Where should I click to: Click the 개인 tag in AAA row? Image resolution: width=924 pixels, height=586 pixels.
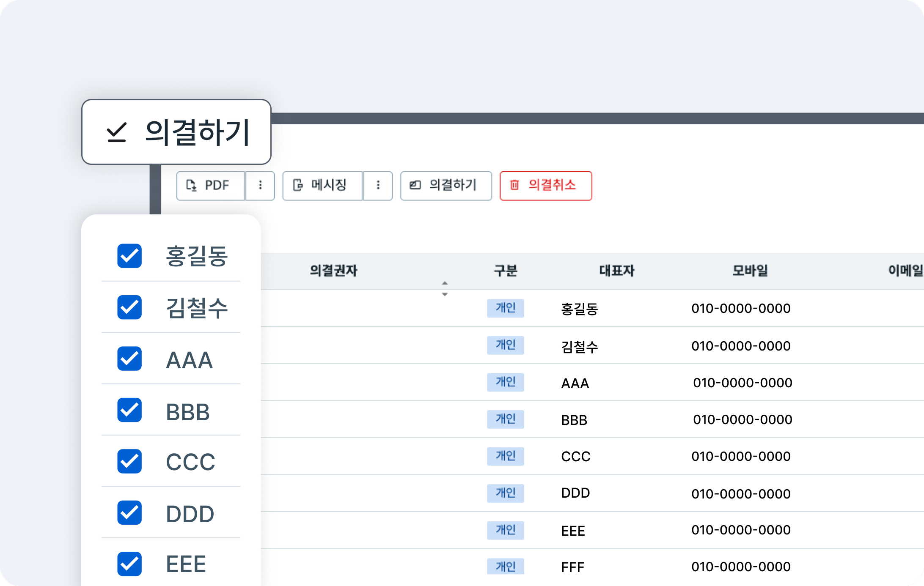tap(506, 382)
